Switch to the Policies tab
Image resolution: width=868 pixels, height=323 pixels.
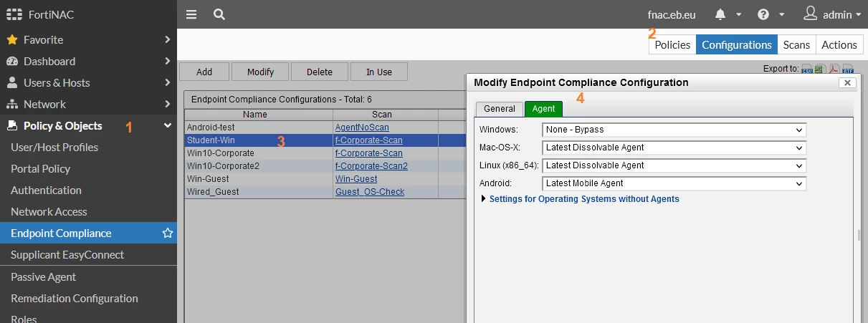point(672,44)
